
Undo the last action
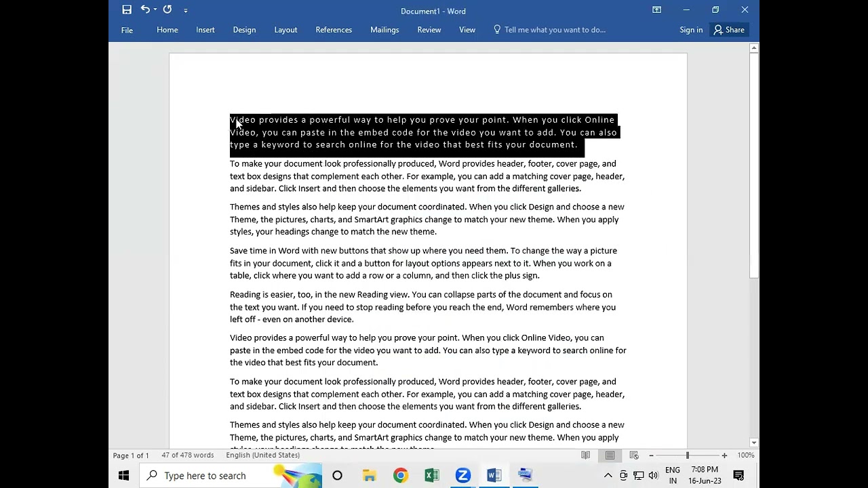[144, 9]
